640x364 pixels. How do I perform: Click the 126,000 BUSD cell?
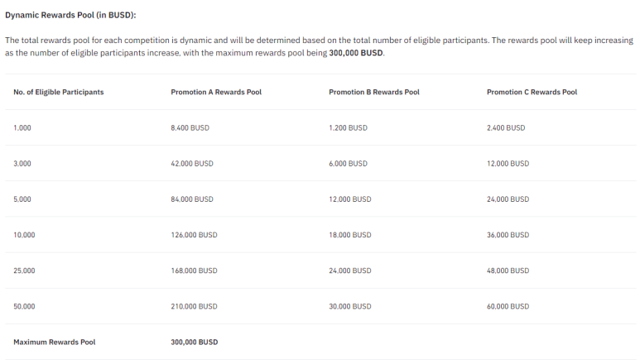(x=194, y=235)
